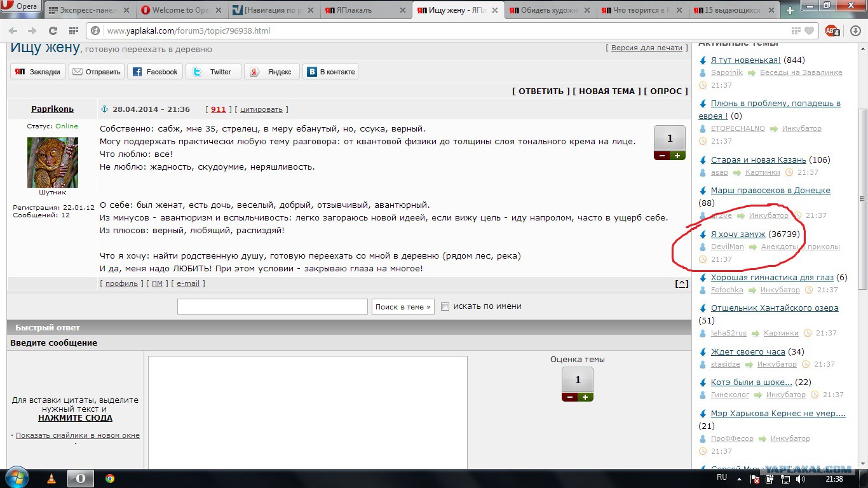Click the address bar with yaplakal.com URL
This screenshot has width=868, height=488.
pos(445,30)
